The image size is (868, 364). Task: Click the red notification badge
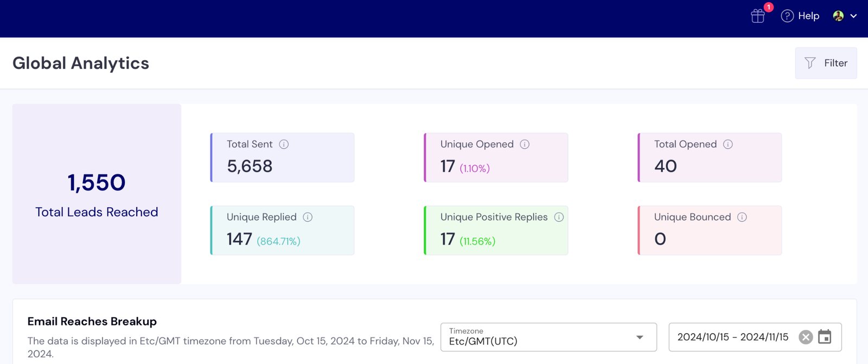click(x=768, y=7)
